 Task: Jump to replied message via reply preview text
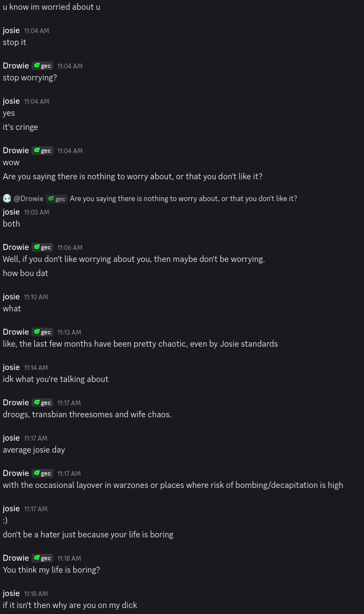point(183,199)
